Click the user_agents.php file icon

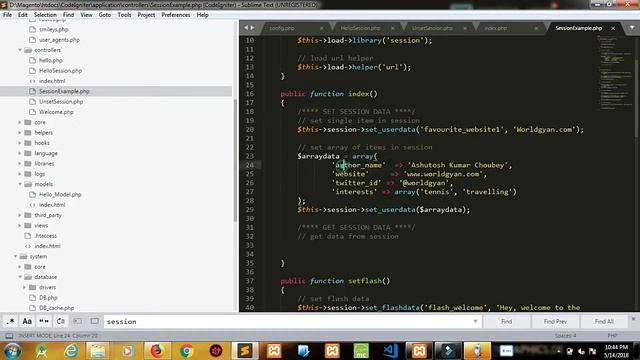click(33, 40)
